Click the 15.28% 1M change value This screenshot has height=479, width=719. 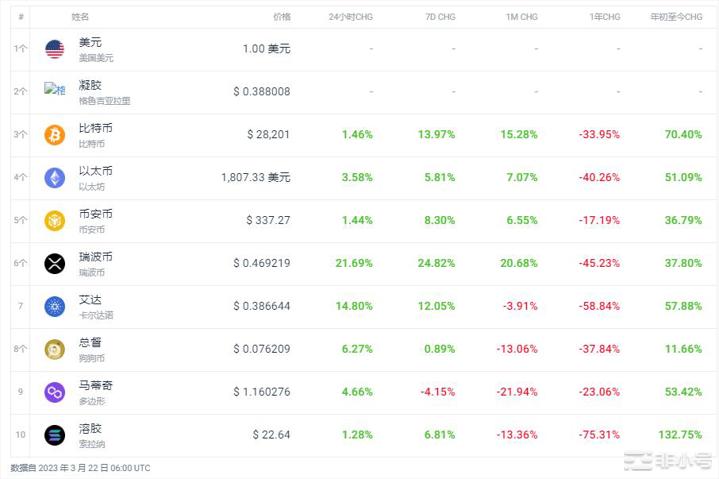point(519,134)
